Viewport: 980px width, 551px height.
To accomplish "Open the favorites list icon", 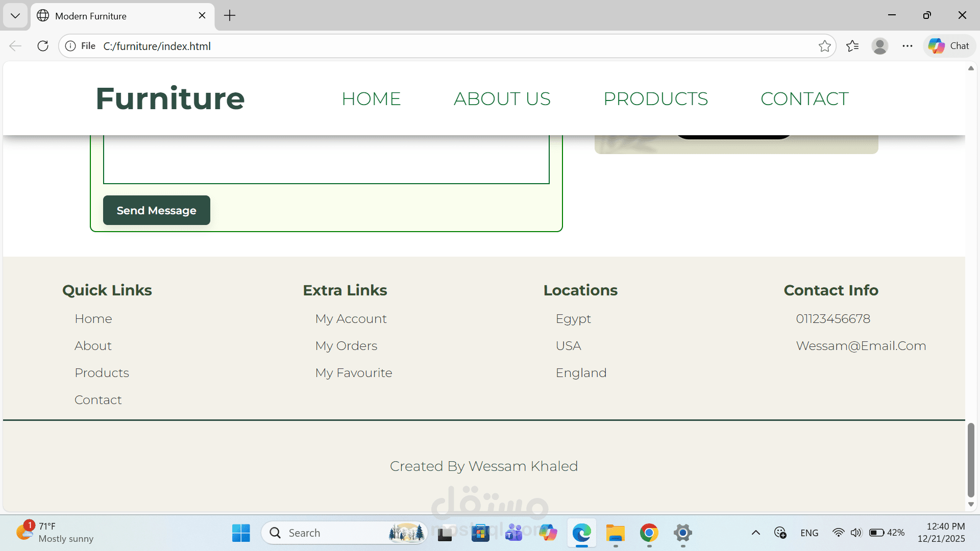I will click(852, 46).
